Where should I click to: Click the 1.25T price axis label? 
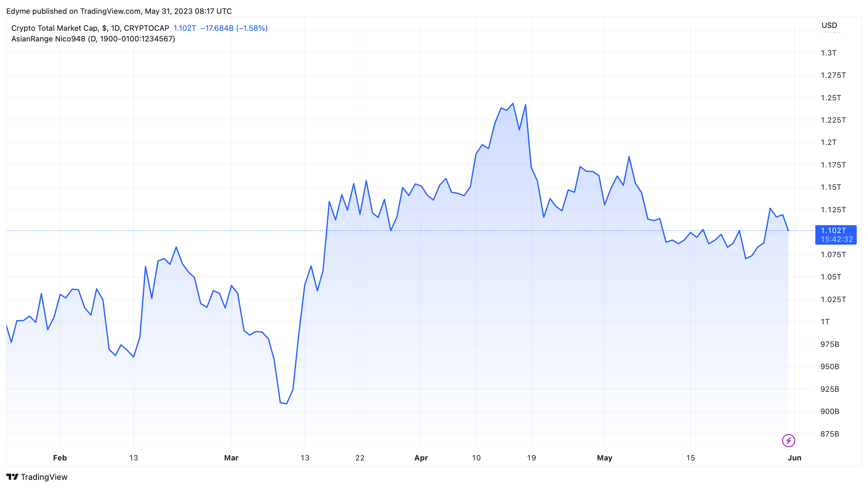tap(831, 98)
